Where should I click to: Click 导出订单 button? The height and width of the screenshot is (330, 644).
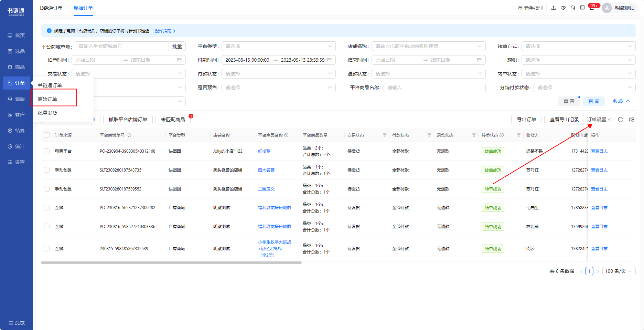(526, 120)
